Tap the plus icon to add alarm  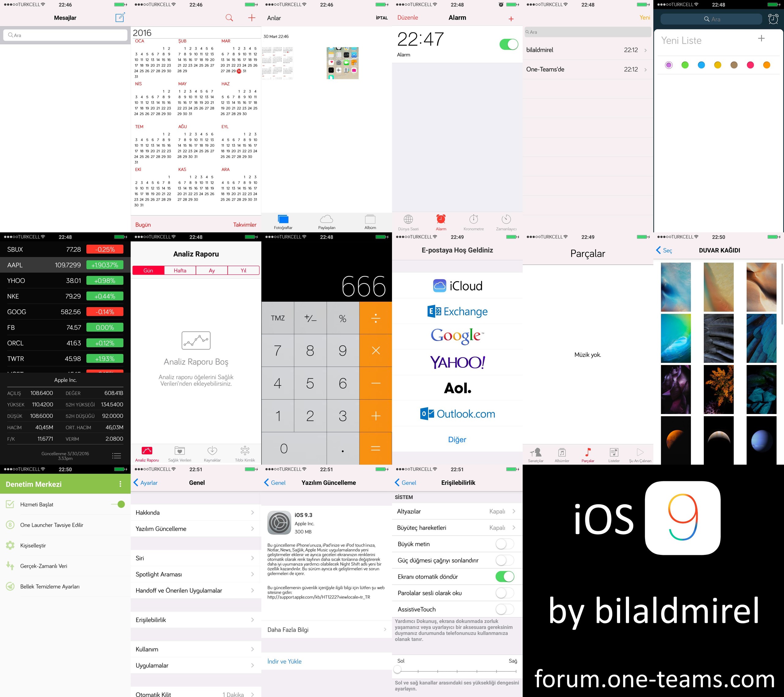(511, 19)
